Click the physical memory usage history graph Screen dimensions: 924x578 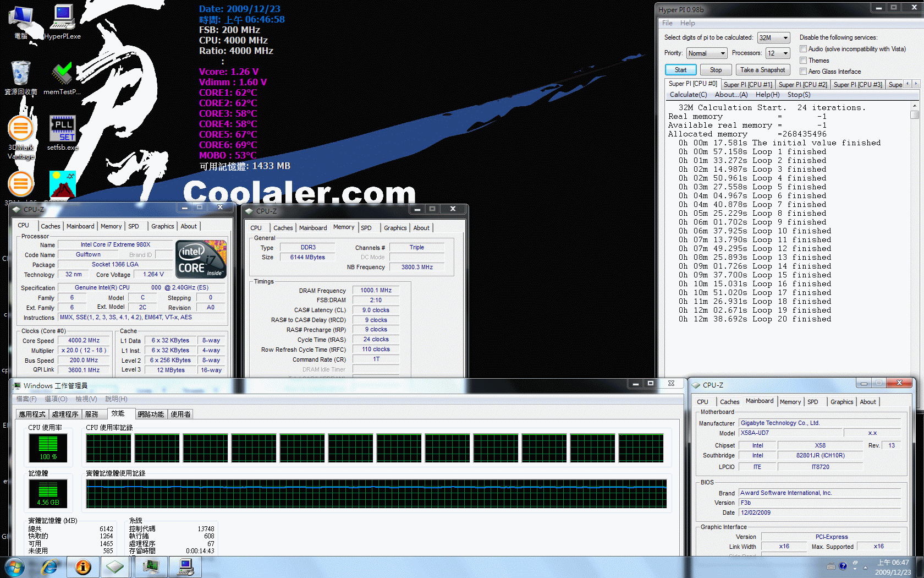point(377,493)
